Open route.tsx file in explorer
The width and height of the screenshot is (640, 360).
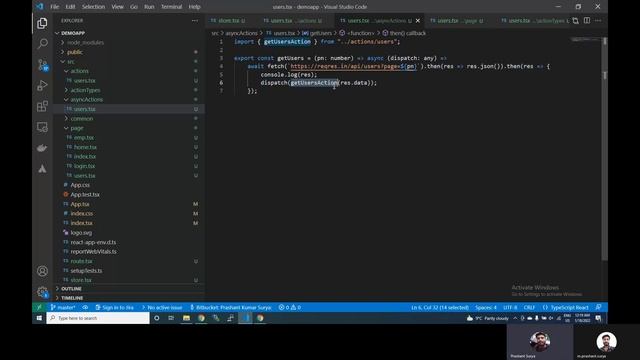coord(130,261)
